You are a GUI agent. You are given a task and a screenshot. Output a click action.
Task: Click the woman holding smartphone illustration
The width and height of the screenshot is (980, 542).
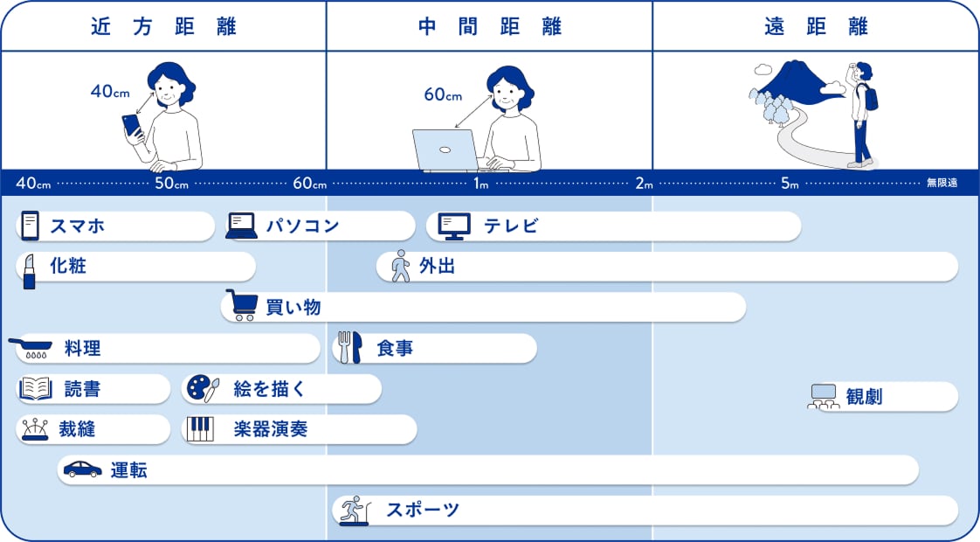click(162, 117)
